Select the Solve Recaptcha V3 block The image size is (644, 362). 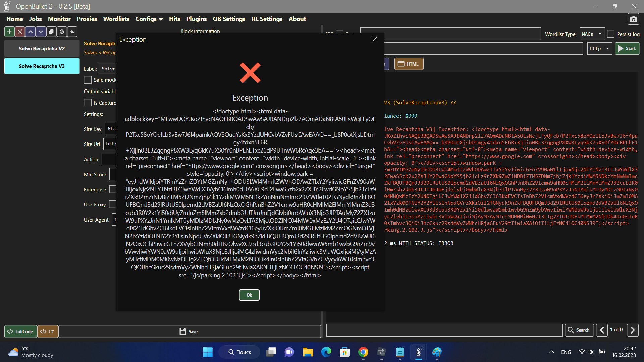(42, 66)
